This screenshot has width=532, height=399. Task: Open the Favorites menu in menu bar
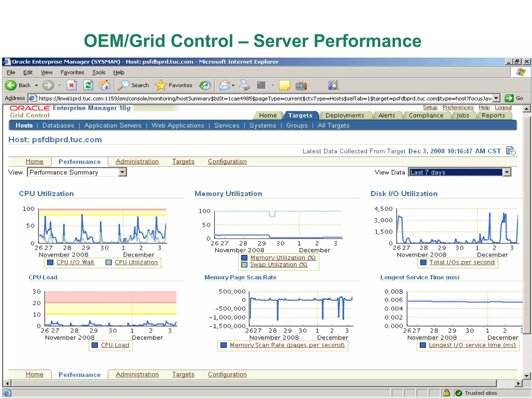click(x=72, y=72)
